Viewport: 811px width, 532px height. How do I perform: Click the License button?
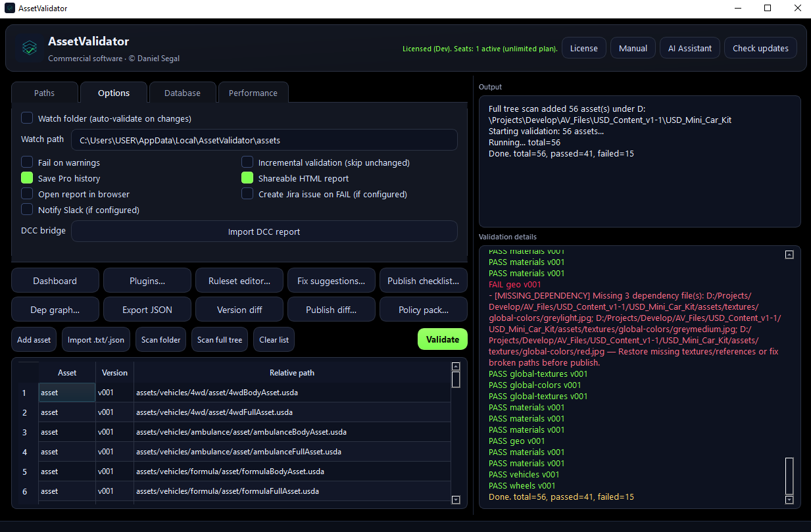584,48
